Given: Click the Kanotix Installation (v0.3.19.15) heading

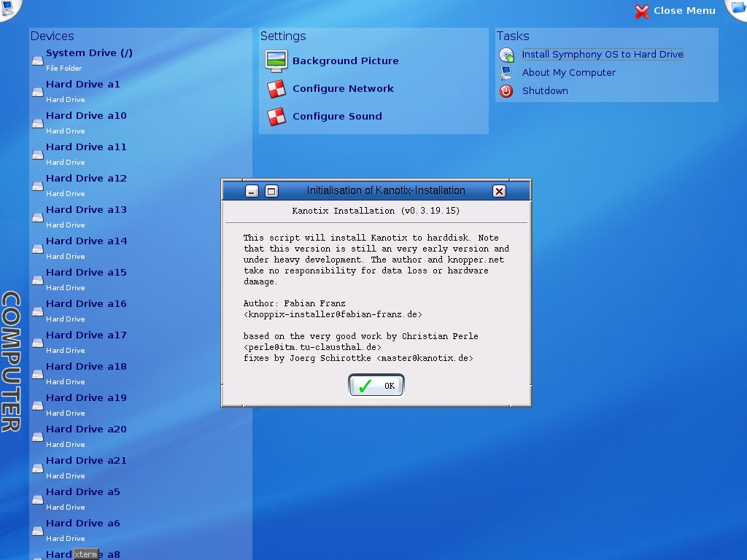Looking at the screenshot, I should [x=376, y=211].
